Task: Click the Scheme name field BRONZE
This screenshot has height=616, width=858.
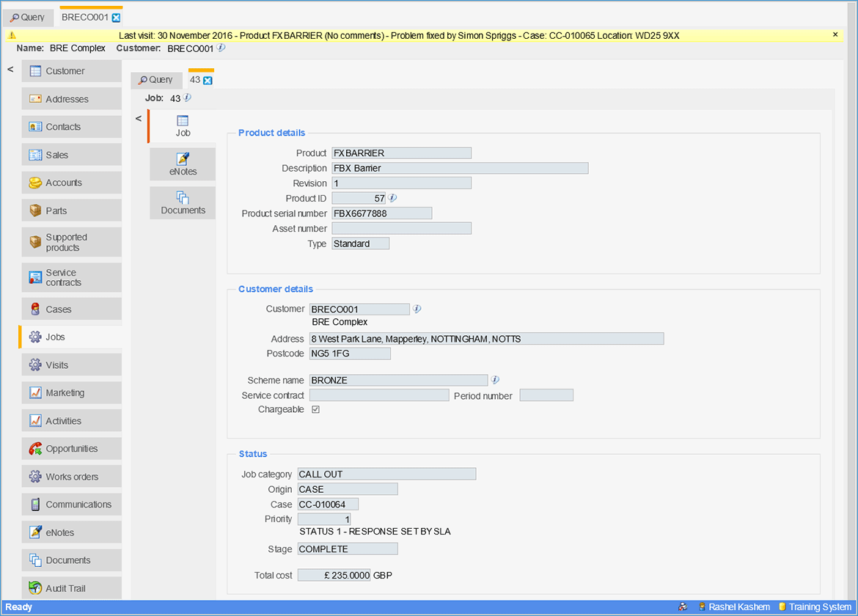Action: click(x=398, y=380)
